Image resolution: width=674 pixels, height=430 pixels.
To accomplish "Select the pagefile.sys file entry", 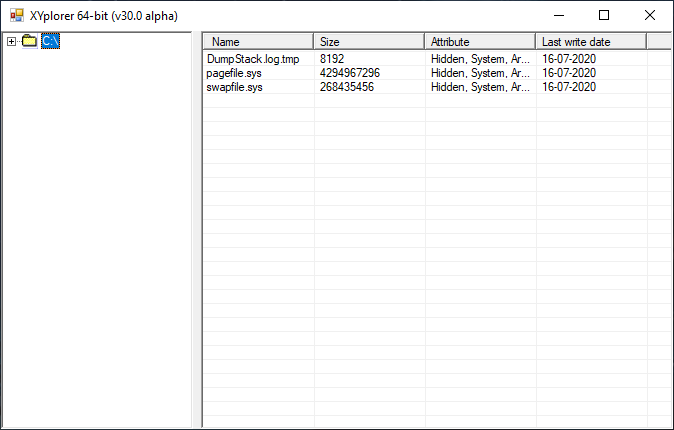I will [235, 73].
